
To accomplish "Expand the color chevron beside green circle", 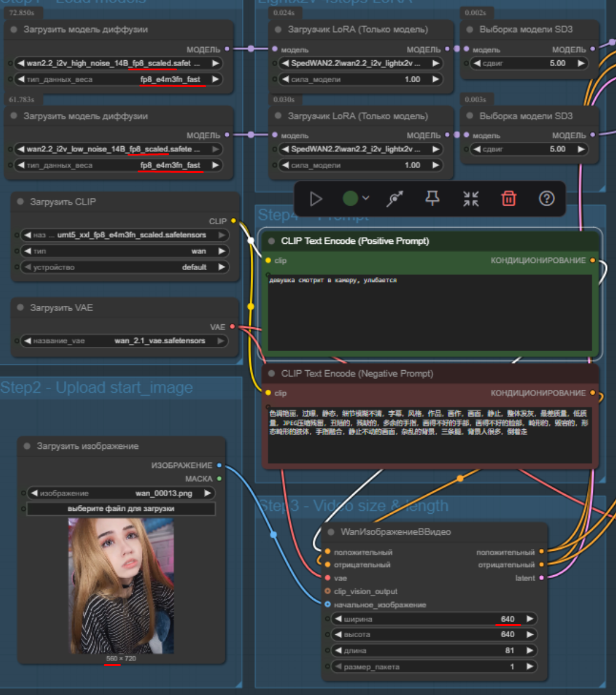I will pyautogui.click(x=366, y=198).
